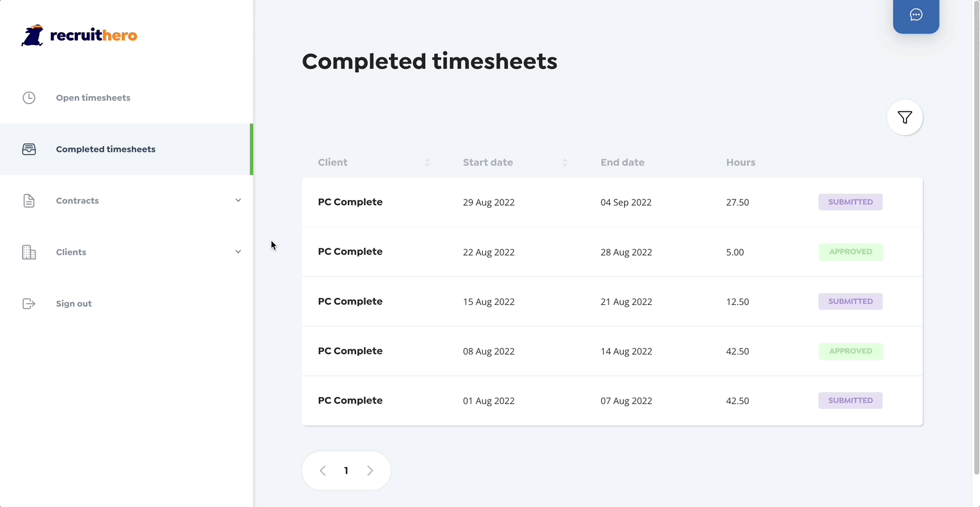Screen dimensions: 980x507
Task: Go to the Open timesheets page
Action: click(93, 98)
